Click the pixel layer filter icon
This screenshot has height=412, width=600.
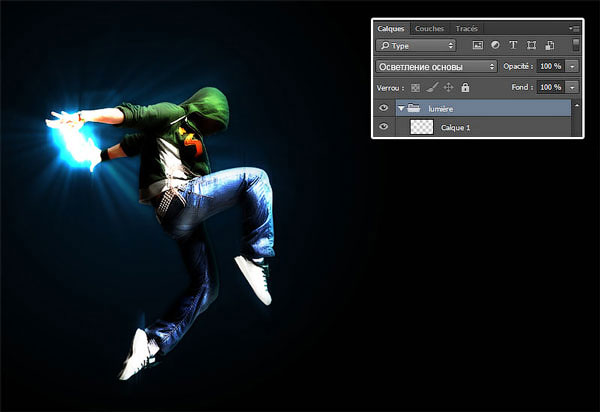point(478,45)
